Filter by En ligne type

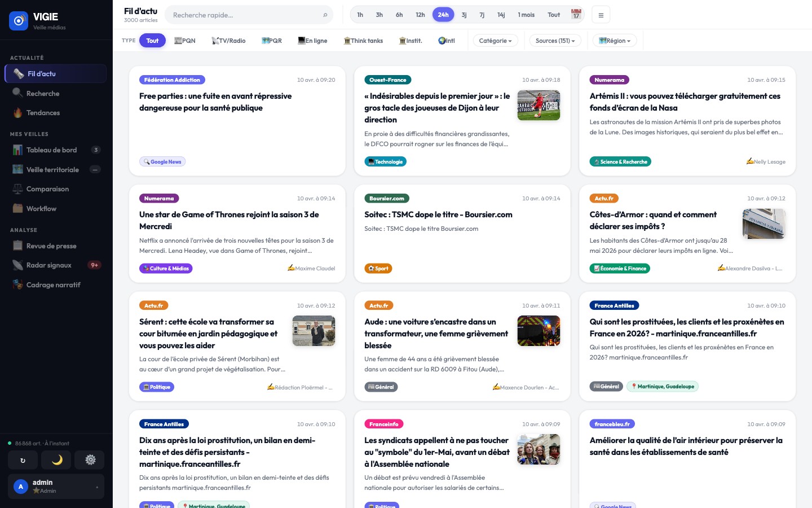312,41
